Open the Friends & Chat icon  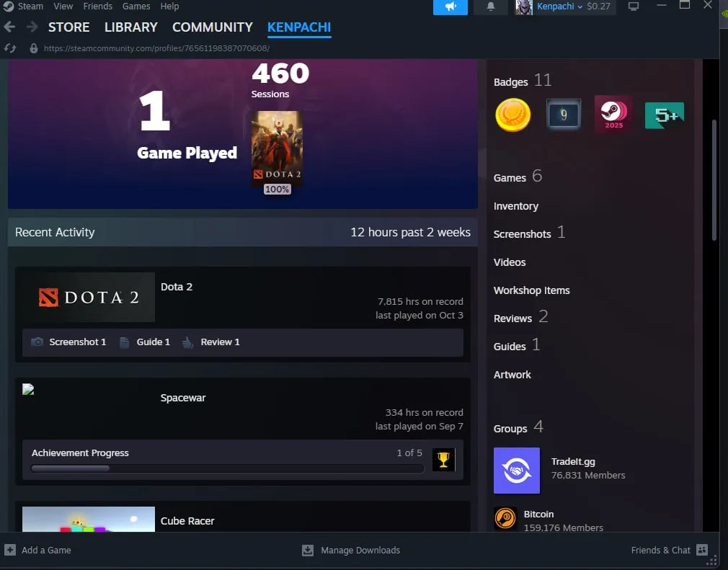click(x=702, y=550)
